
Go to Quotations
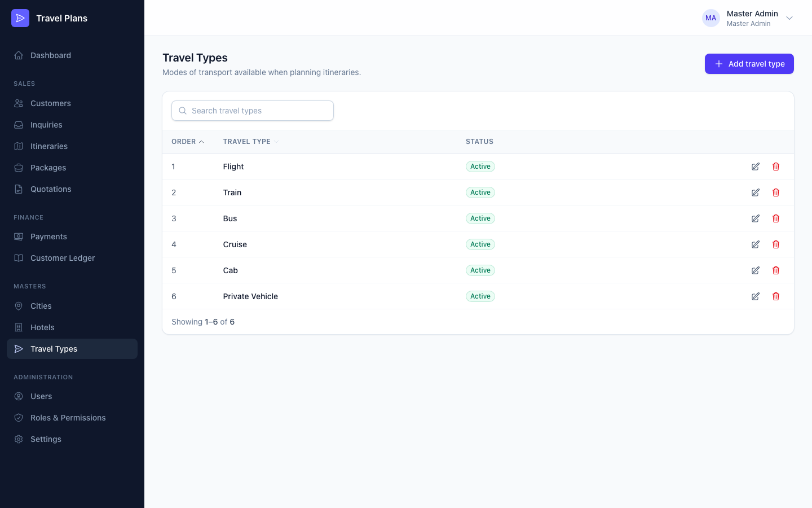pos(72,189)
